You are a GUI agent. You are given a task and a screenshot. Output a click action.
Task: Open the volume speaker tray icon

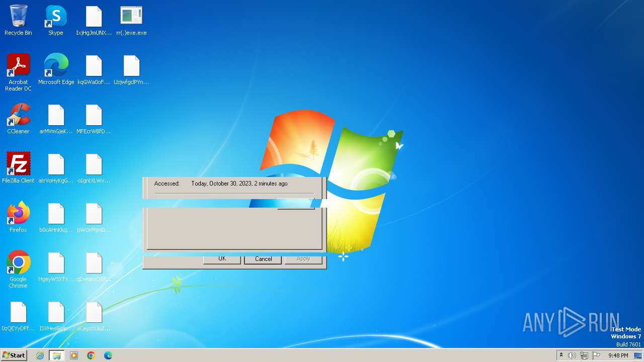click(x=572, y=355)
